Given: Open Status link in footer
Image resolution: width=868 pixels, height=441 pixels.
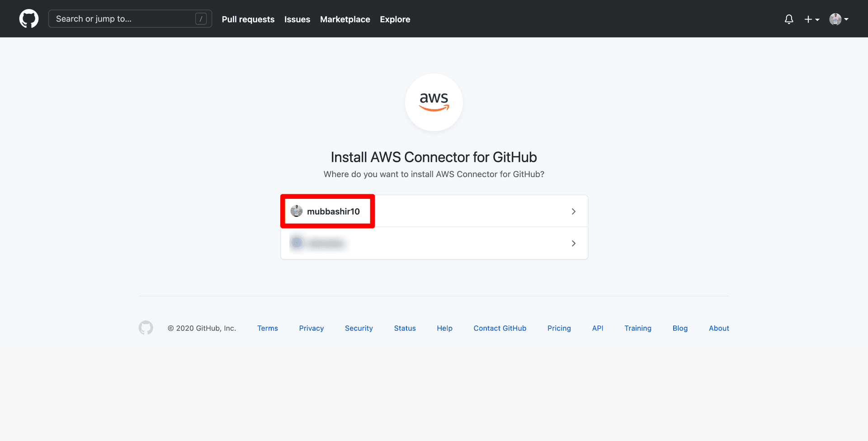Looking at the screenshot, I should 405,328.
